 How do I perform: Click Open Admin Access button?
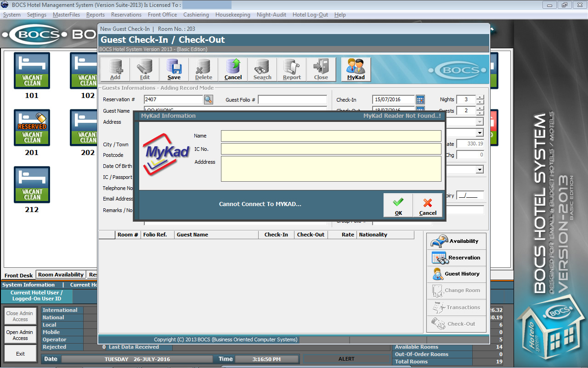20,335
